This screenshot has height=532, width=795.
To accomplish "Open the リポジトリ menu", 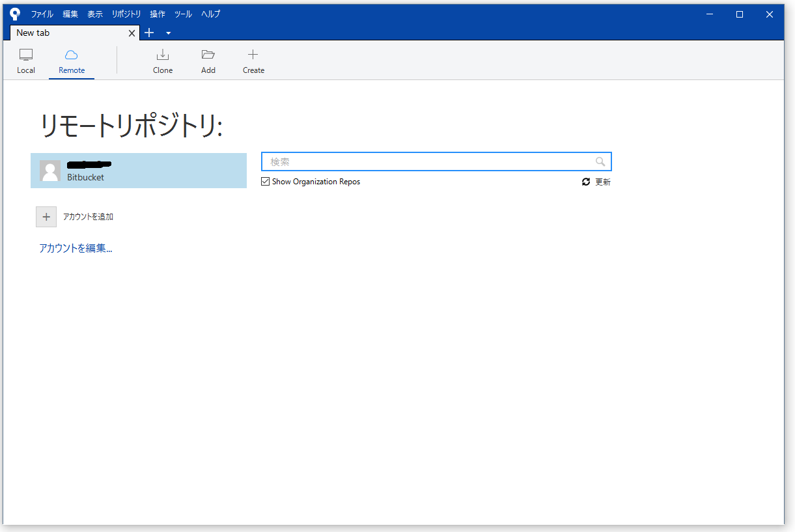I will click(x=126, y=13).
